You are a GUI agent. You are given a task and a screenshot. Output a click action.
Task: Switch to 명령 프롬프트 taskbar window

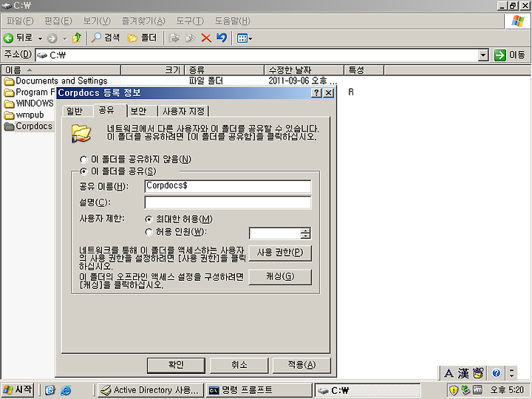click(259, 390)
